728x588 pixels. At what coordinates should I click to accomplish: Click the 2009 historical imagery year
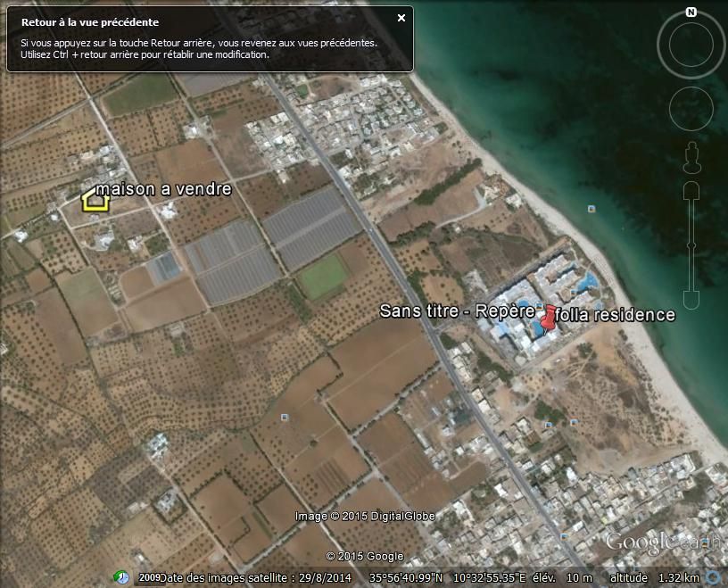pos(148,578)
